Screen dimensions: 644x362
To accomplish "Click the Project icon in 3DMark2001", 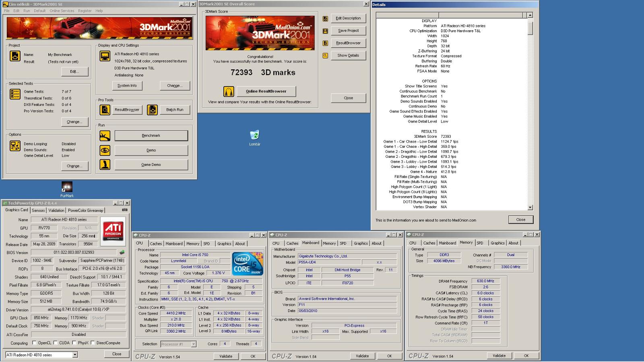I will pos(15,56).
